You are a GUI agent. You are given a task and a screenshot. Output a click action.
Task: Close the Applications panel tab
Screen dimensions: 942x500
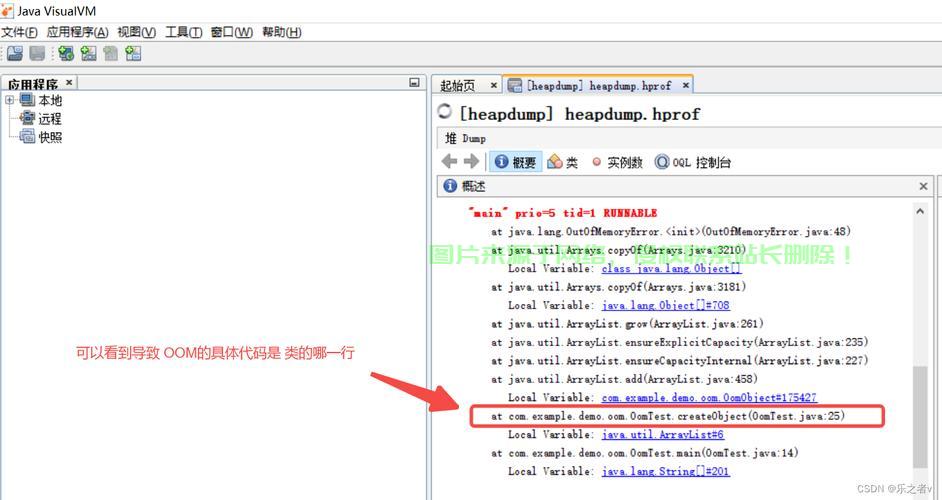[69, 82]
